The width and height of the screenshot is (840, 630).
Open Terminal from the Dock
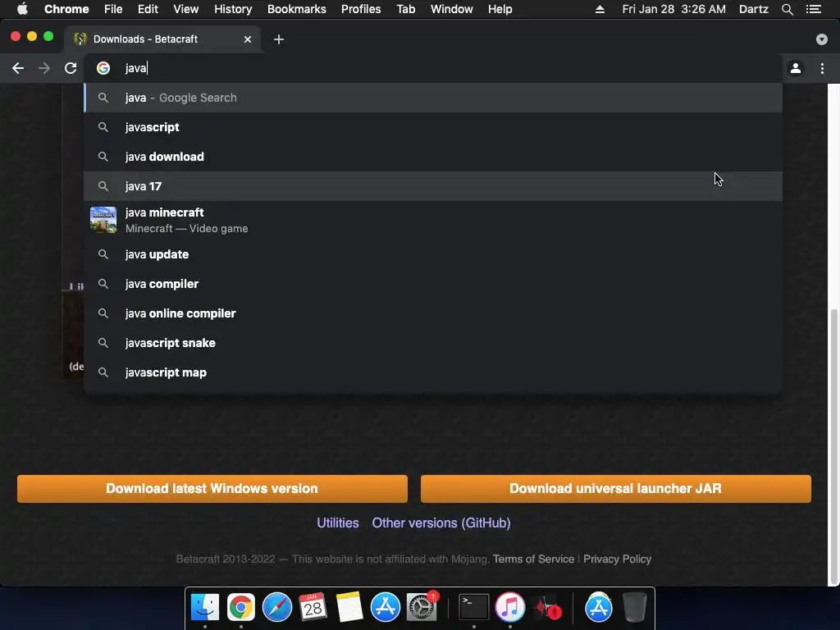point(474,608)
